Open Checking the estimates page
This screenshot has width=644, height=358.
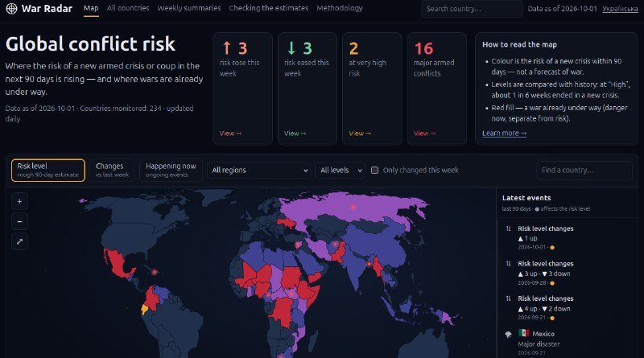point(269,8)
